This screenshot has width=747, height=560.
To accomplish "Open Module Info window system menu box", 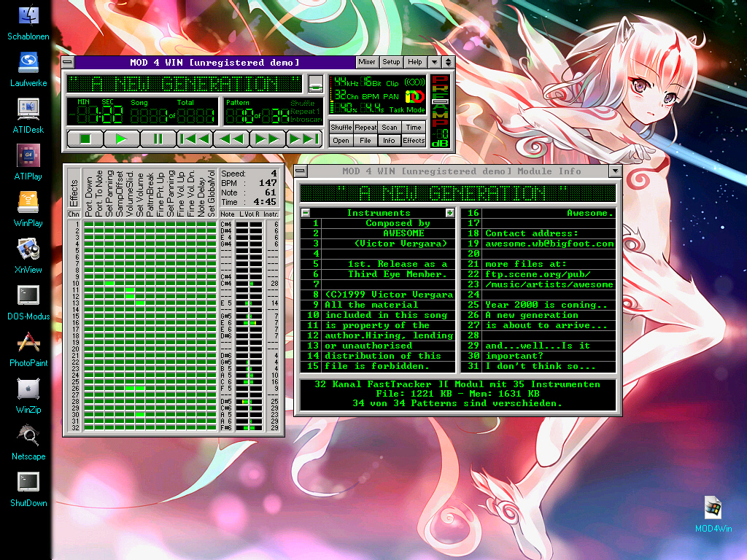I will pyautogui.click(x=301, y=171).
